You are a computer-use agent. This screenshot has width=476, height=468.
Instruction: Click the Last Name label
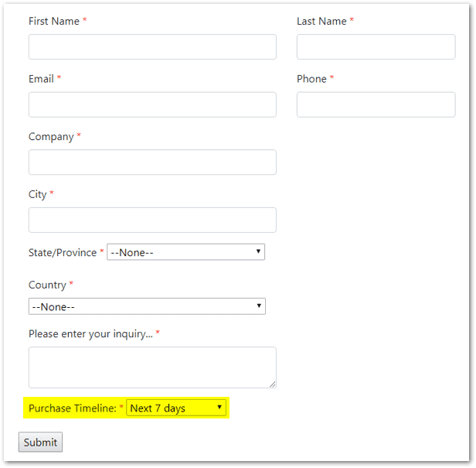click(321, 21)
